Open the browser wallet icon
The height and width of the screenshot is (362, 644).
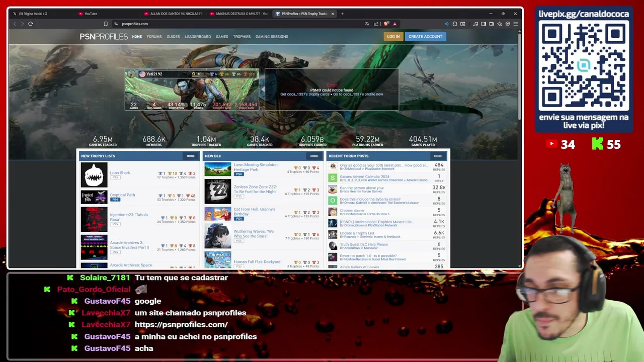pyautogui.click(x=492, y=24)
